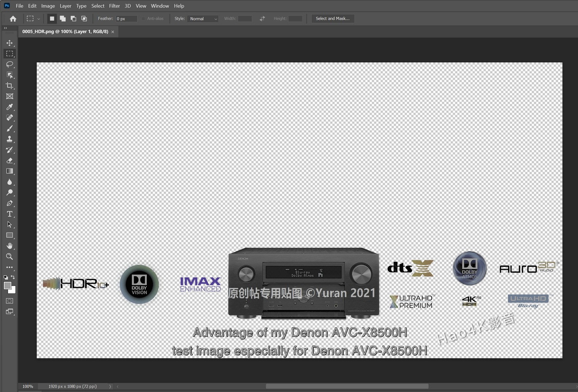The width and height of the screenshot is (578, 392).
Task: Open the Help menu
Action: 179,6
